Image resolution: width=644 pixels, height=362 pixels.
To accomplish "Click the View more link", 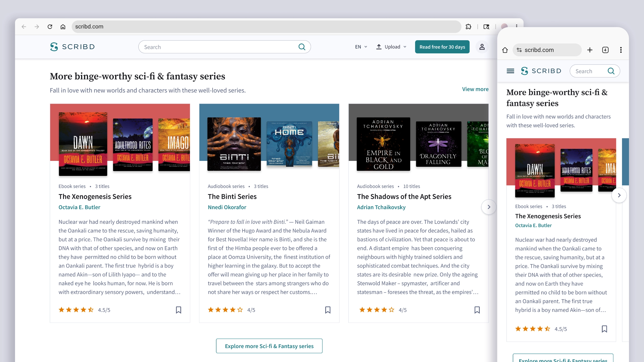I will tap(475, 89).
